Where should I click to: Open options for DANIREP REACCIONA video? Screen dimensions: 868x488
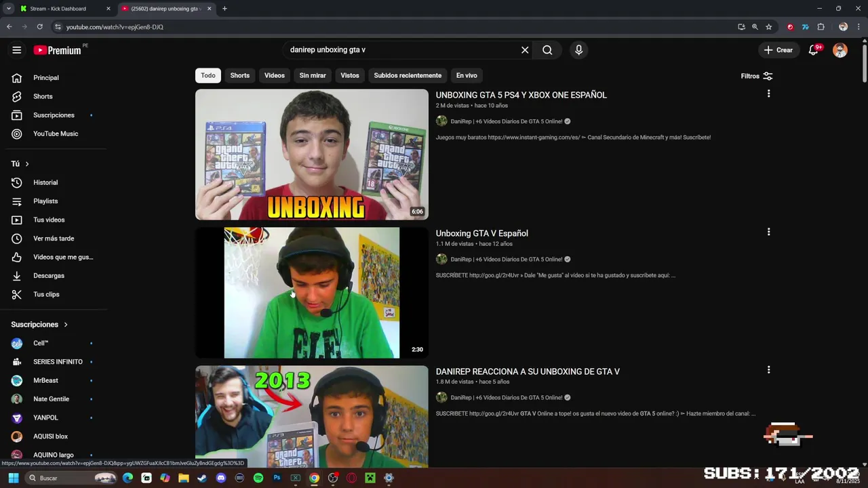point(768,370)
